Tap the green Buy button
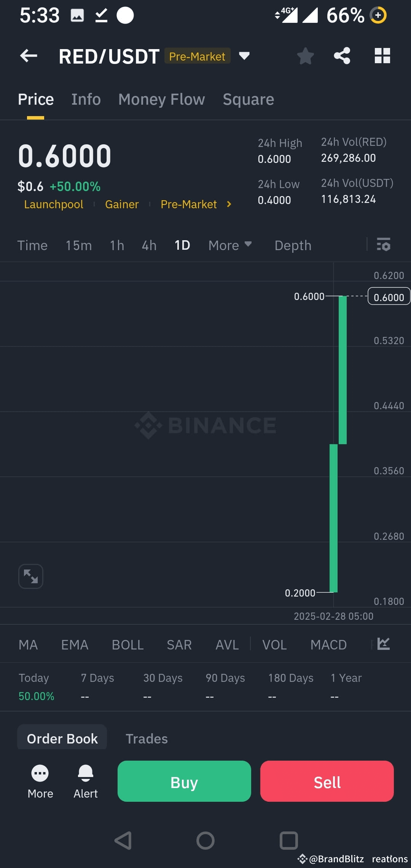 [x=184, y=781]
